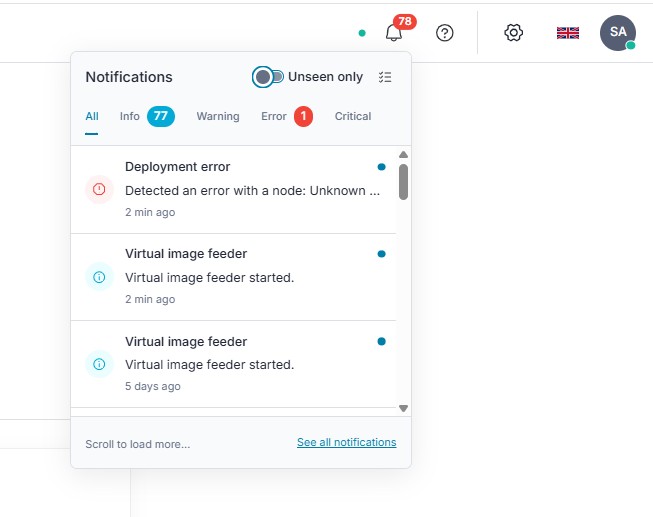Click the red 1 badge on Error
Image resolution: width=653 pixels, height=517 pixels.
(x=303, y=116)
